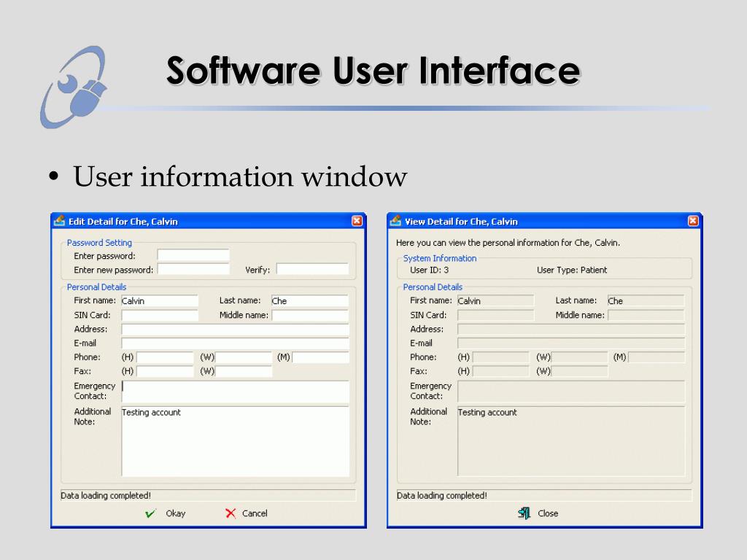Focus the work Fax (W) field in Edit Detail
Image resolution: width=747 pixels, height=560 pixels.
[x=244, y=371]
